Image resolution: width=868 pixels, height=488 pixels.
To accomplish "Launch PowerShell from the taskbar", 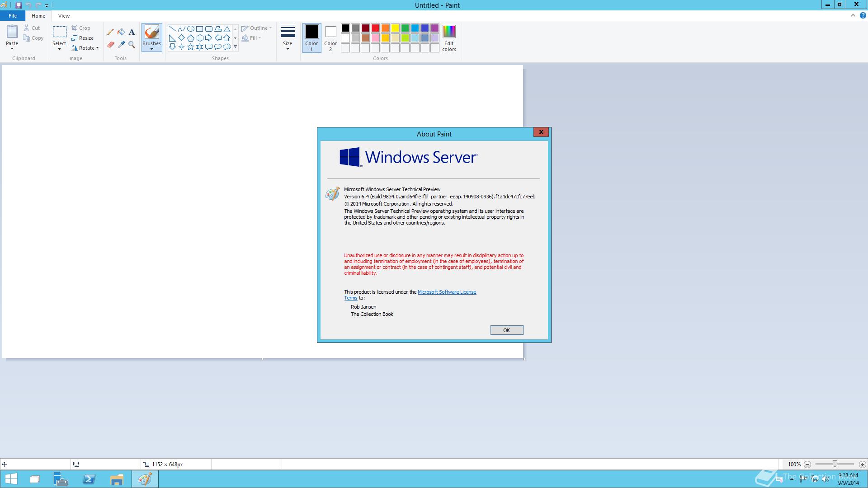I will (x=89, y=479).
